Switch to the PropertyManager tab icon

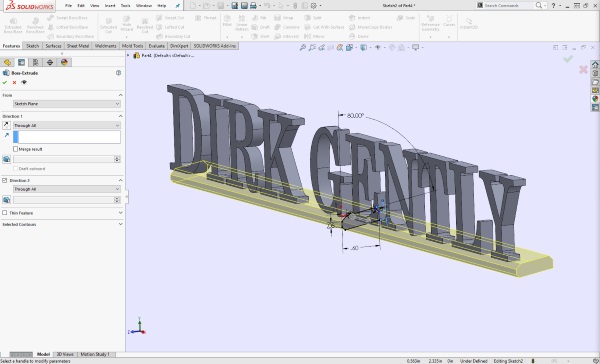click(21, 62)
